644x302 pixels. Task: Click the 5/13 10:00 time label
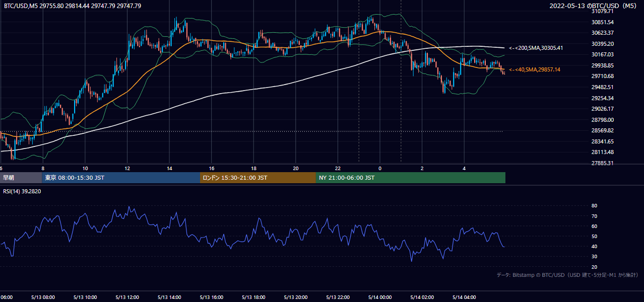click(85, 297)
